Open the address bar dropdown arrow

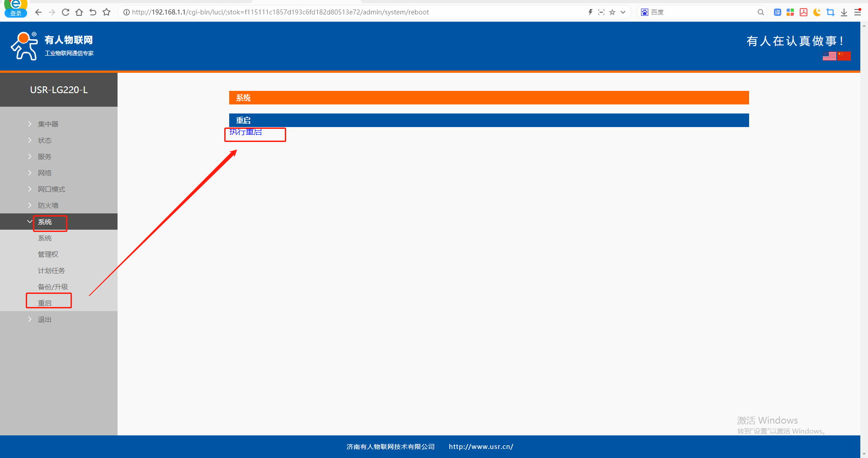tap(623, 12)
